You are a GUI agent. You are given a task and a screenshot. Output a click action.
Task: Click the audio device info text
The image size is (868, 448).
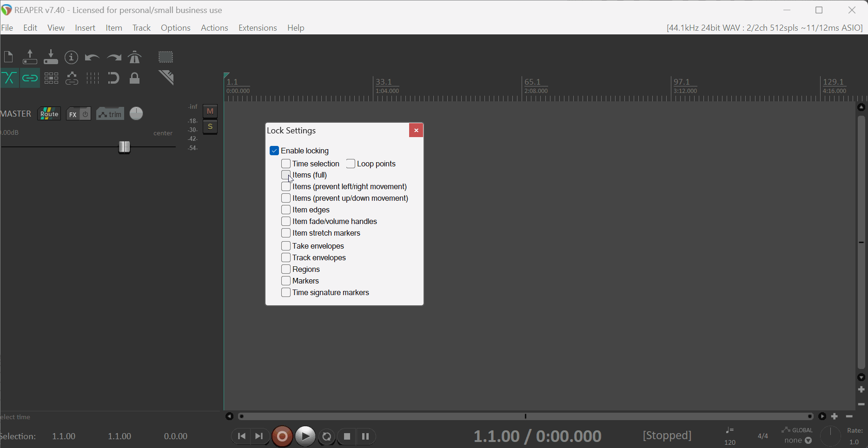(x=765, y=28)
